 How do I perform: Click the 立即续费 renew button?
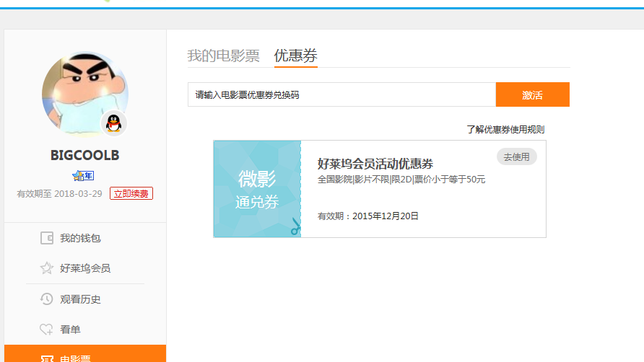coord(131,193)
